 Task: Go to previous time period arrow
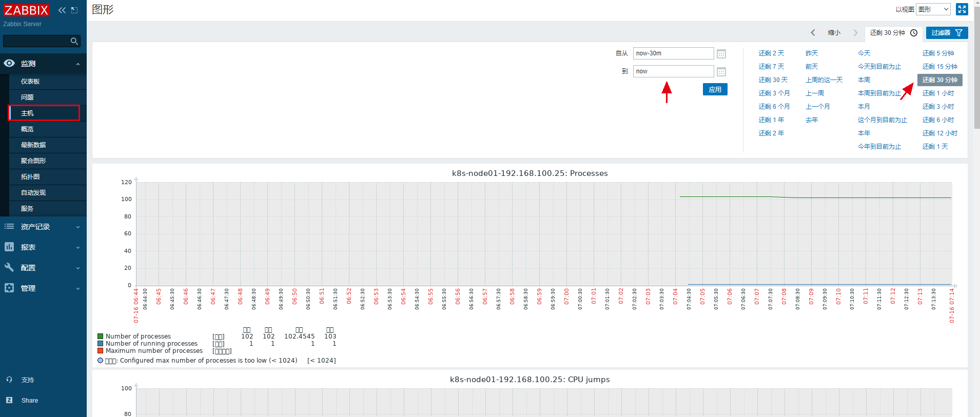pyautogui.click(x=813, y=33)
